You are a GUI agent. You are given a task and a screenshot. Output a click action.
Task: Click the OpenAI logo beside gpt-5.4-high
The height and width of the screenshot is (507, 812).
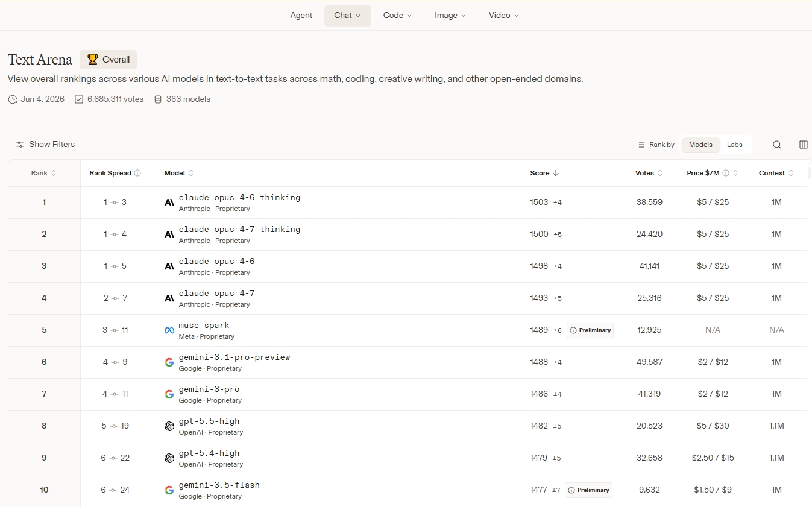click(169, 458)
